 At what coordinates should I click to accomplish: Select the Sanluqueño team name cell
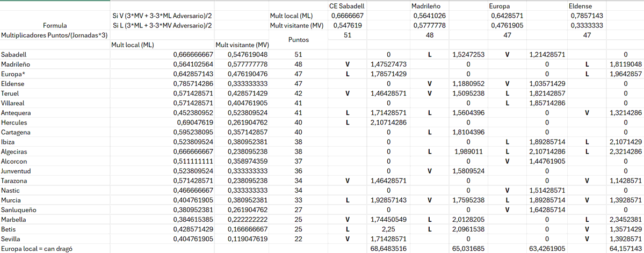[x=55, y=210]
